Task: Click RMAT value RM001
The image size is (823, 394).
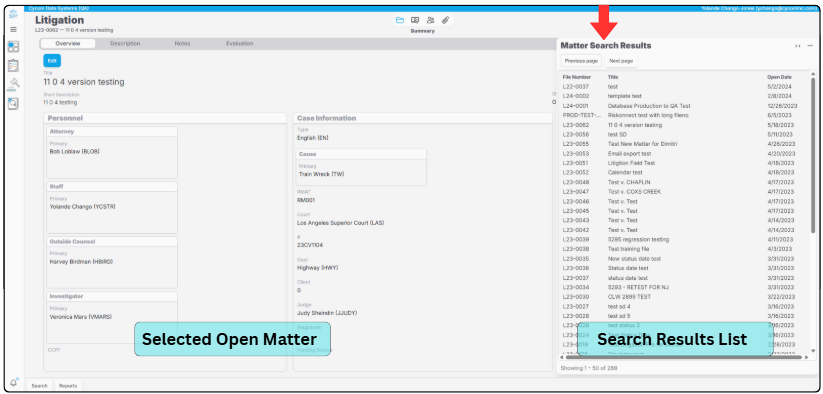Action: (305, 200)
